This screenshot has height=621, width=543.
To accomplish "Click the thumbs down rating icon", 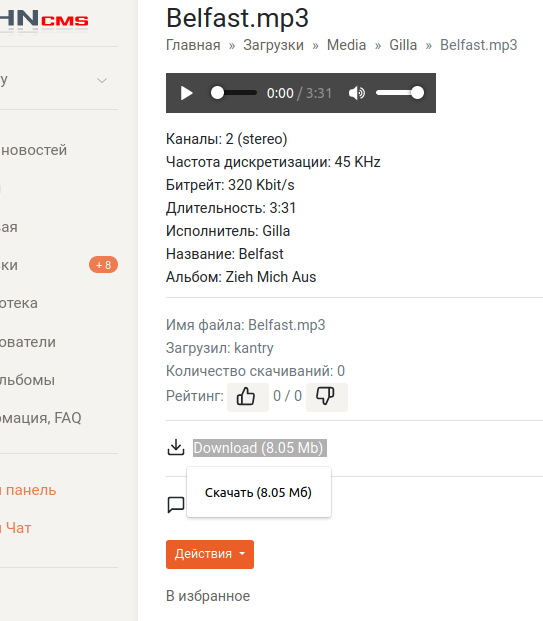I will coord(327,396).
